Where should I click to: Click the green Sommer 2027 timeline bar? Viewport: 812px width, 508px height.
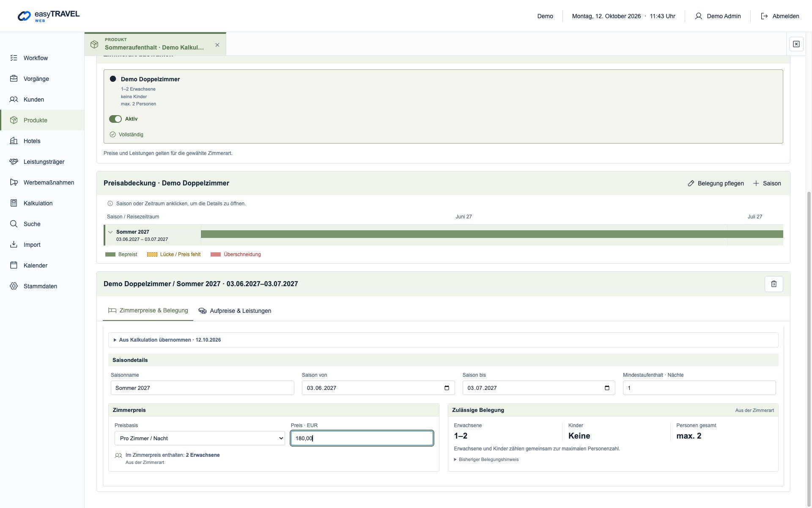pyautogui.click(x=492, y=234)
